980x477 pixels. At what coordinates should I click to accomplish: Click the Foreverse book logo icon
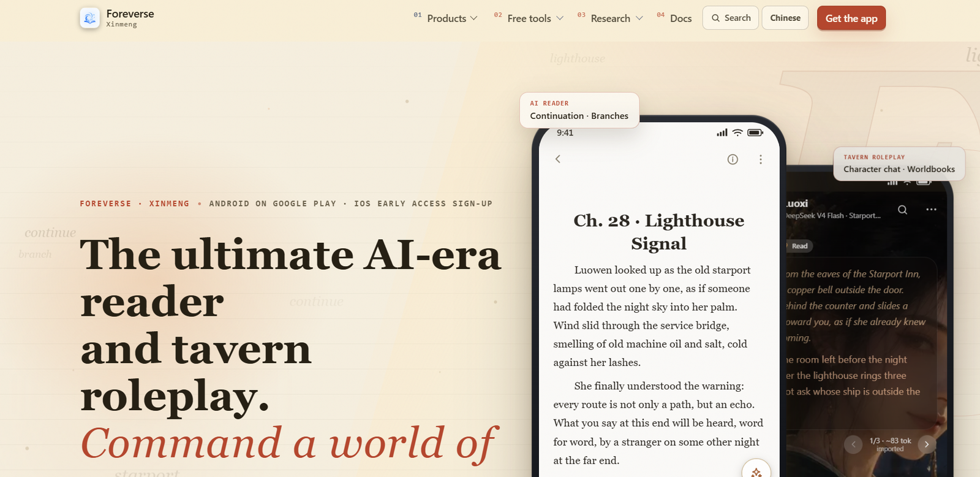[x=90, y=18]
